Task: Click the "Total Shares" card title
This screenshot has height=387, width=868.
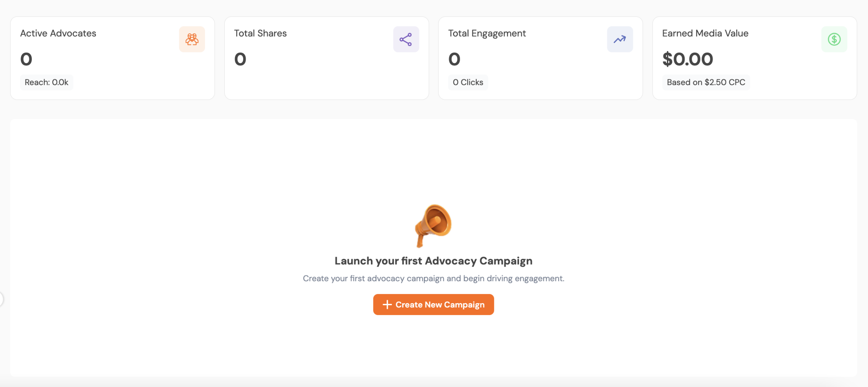Action: pos(260,33)
